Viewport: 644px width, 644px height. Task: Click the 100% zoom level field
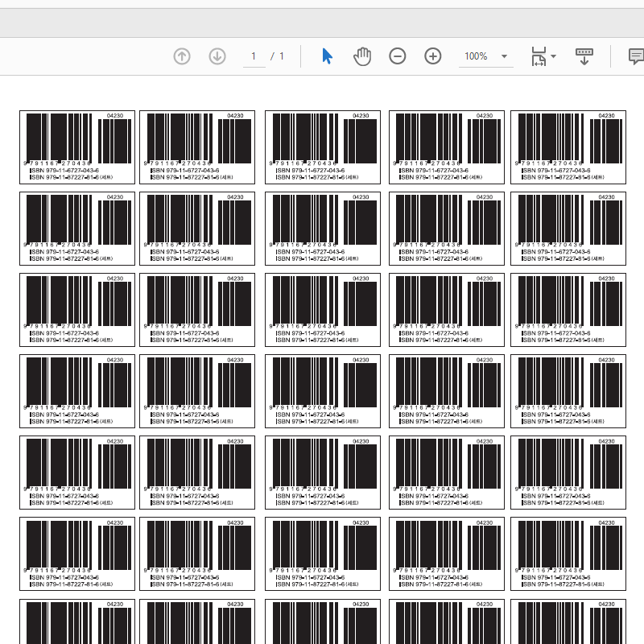pos(477,56)
